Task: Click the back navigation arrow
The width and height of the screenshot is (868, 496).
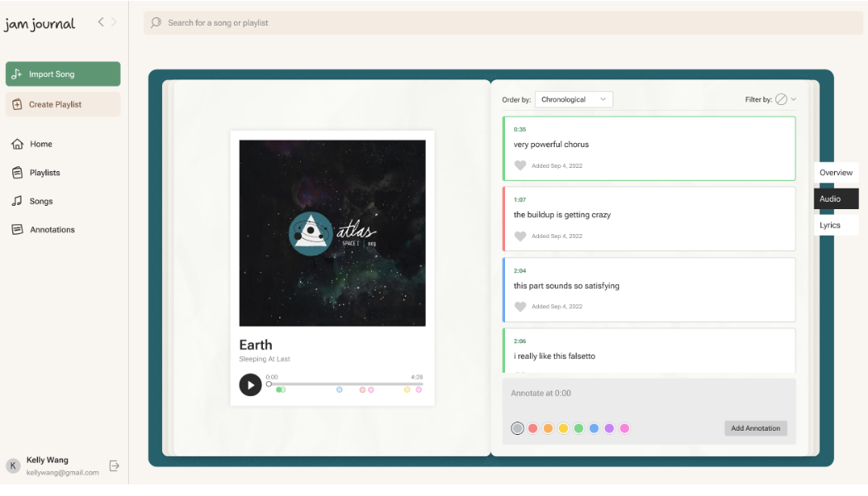Action: click(x=101, y=22)
